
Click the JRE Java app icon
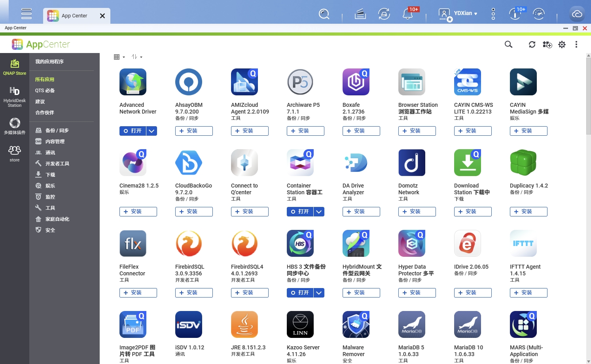click(x=244, y=324)
